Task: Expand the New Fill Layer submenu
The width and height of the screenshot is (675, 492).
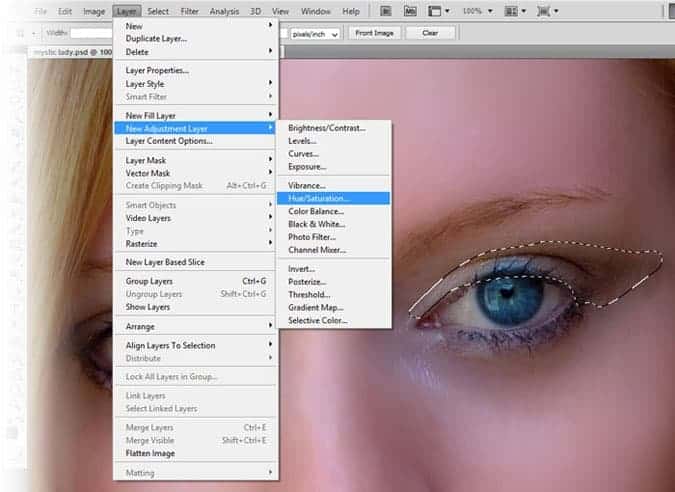Action: [195, 115]
